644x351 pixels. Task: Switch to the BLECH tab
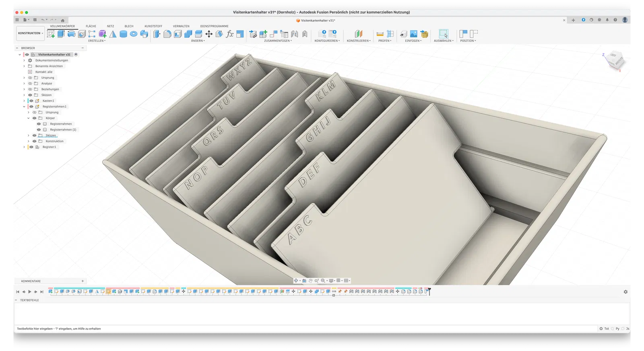tap(129, 26)
